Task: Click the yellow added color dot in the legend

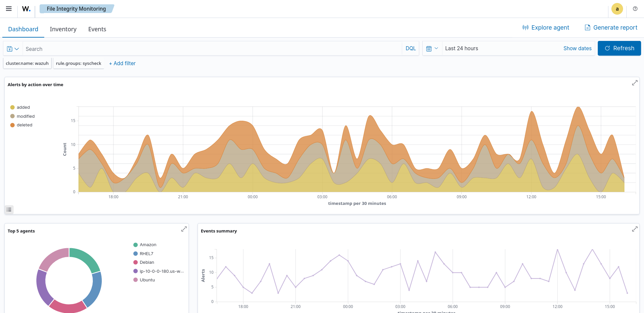Action: click(12, 107)
